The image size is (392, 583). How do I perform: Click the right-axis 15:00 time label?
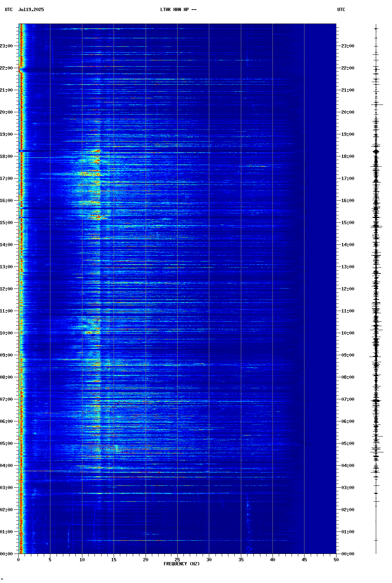(x=348, y=223)
